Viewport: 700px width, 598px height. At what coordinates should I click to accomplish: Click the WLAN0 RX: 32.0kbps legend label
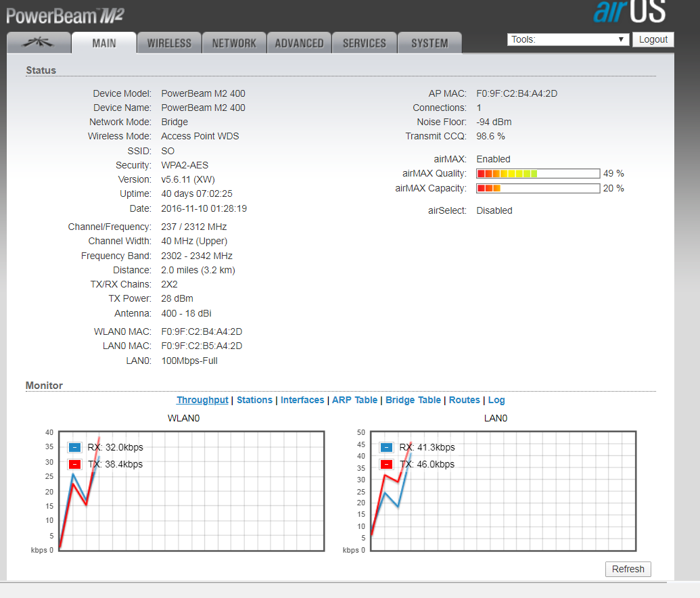[x=115, y=447]
